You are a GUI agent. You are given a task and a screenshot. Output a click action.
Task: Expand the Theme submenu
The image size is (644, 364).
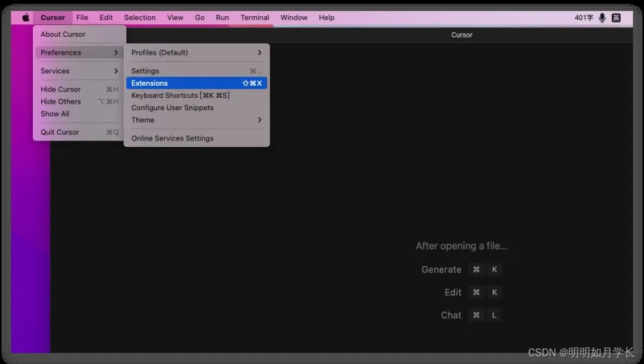coord(196,120)
